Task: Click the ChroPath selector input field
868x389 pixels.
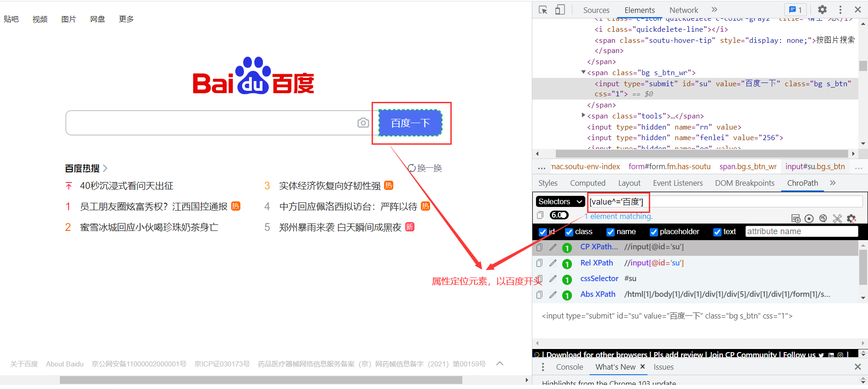Action: [725, 201]
